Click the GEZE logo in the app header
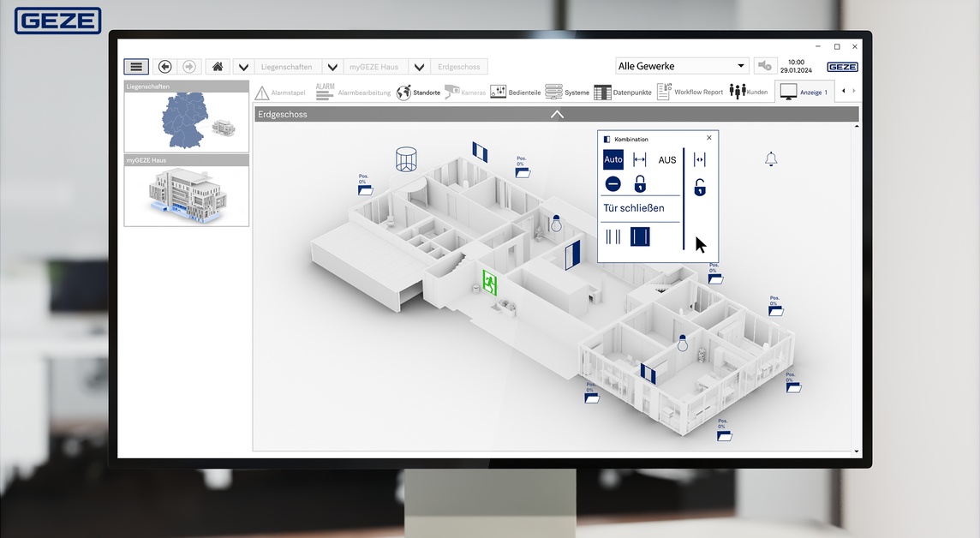 tap(842, 67)
